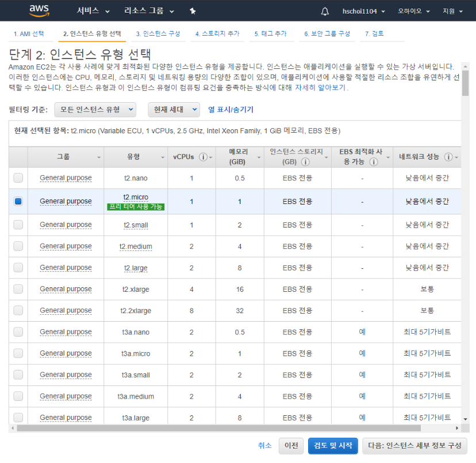Click the t2.small type name
Viewport: 476px width, 463px height.
[x=136, y=225]
